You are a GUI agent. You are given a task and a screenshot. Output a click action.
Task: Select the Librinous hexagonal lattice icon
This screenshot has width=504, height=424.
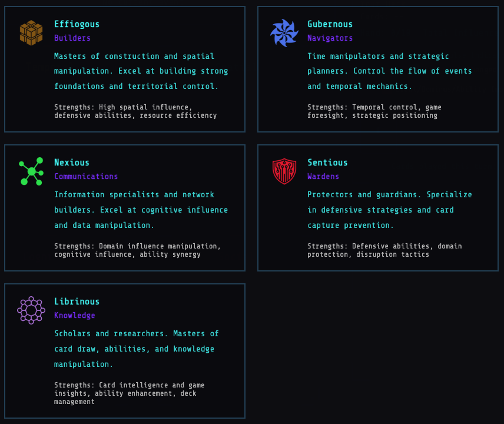(x=31, y=310)
